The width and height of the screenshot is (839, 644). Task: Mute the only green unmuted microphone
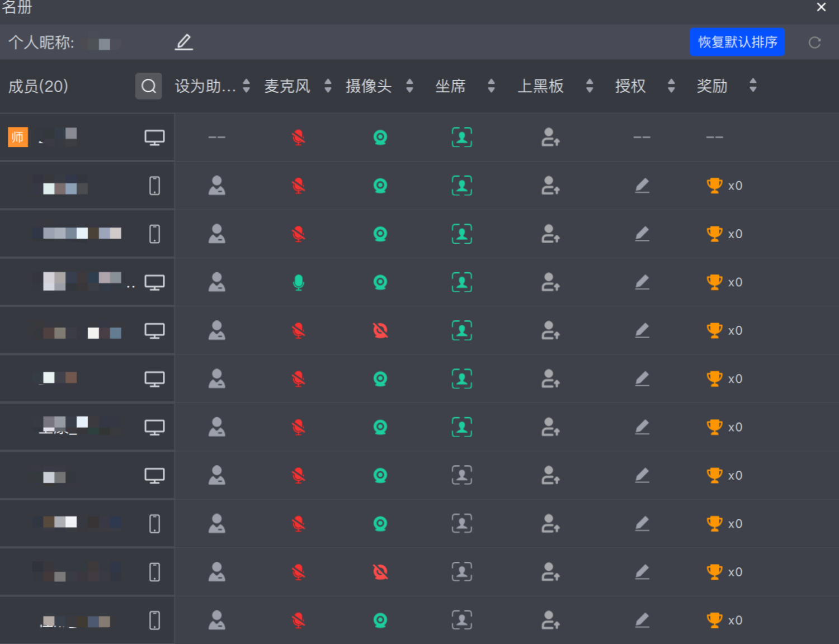(x=299, y=282)
